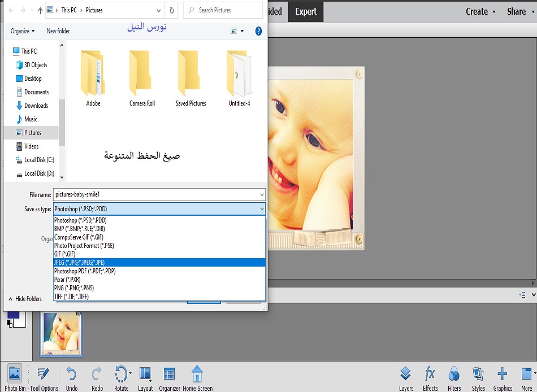The image size is (537, 392).
Task: Select JPEG format from the type list
Action: pyautogui.click(x=79, y=263)
